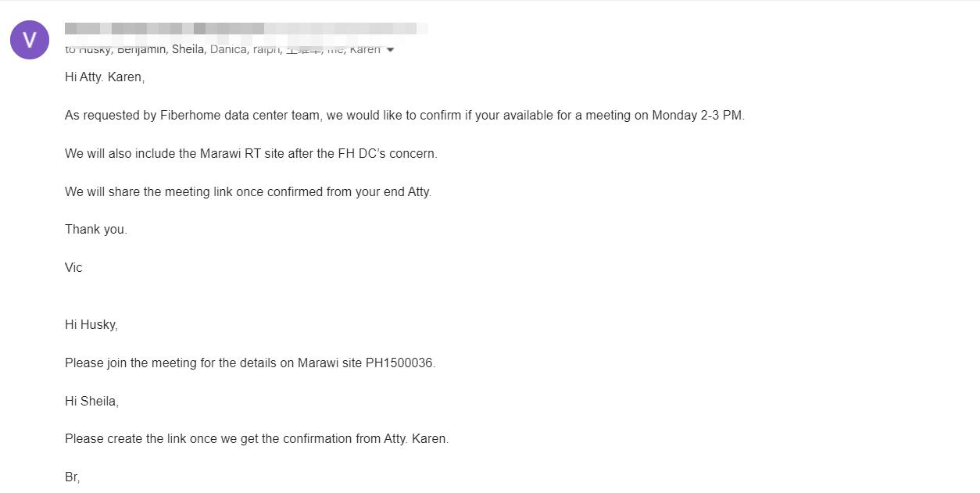Click Benjamin in the recipients line
The width and height of the screenshot is (980, 493).
(142, 50)
